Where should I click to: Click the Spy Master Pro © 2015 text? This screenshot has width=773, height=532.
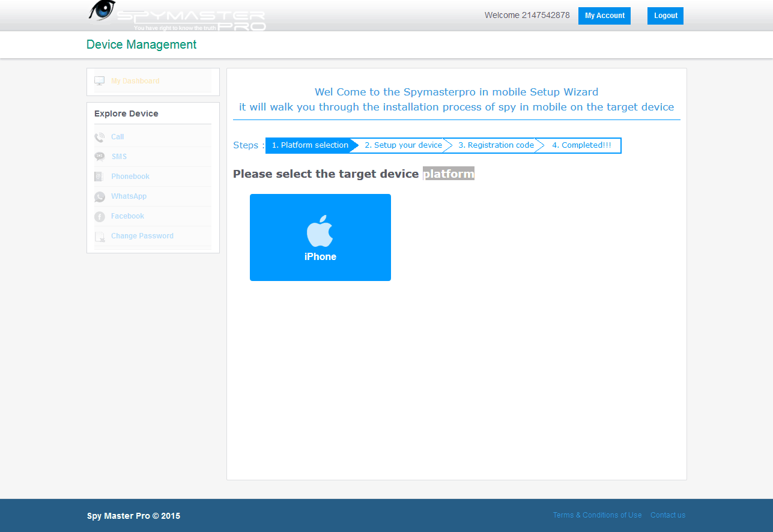point(133,516)
